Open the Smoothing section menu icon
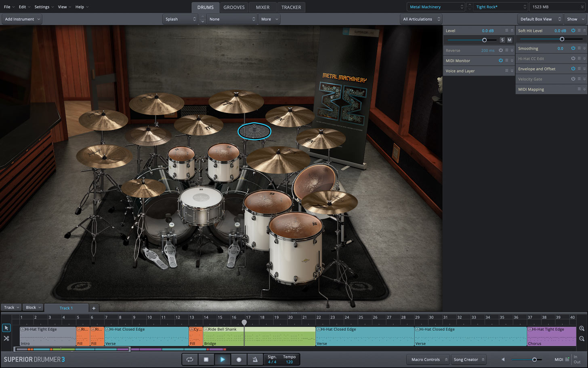 pyautogui.click(x=579, y=48)
